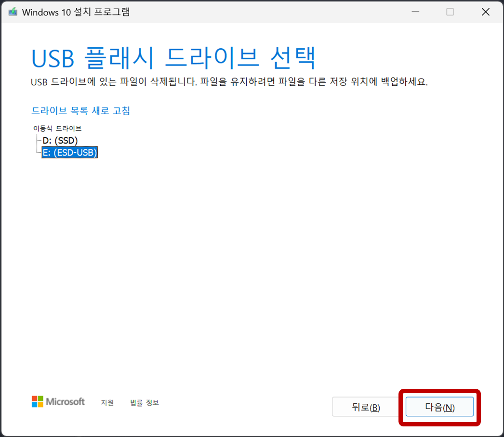Close the Windows 10 setup window
Screen dimensions: 504x437
coord(485,12)
